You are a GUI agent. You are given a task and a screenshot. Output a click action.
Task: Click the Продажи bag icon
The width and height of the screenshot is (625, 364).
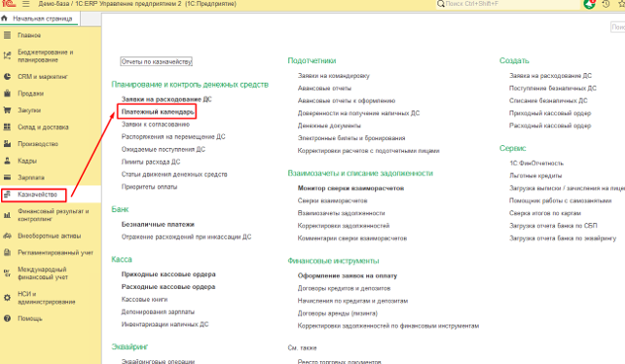point(7,93)
